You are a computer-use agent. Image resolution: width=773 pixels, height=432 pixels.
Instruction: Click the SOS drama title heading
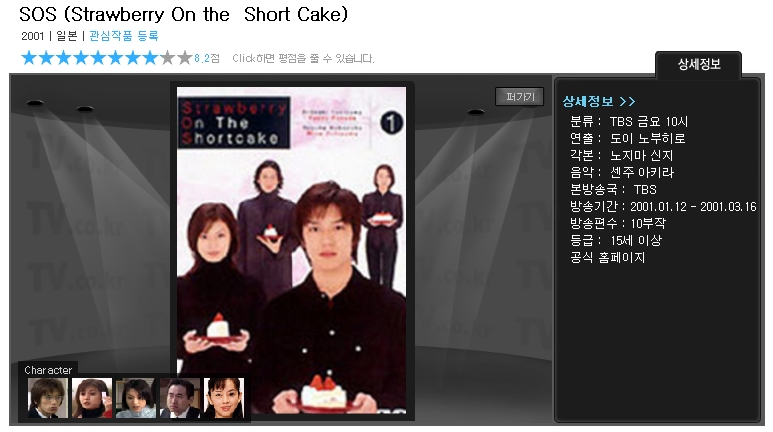[183, 14]
